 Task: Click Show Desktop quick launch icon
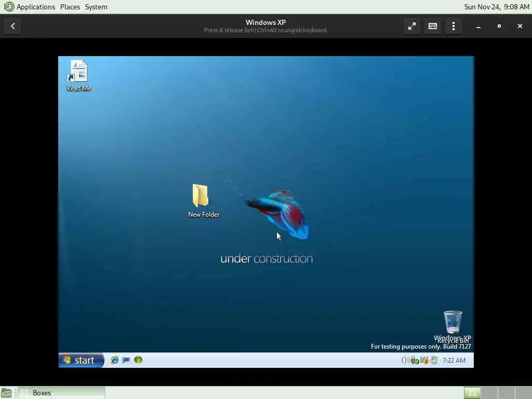click(126, 360)
